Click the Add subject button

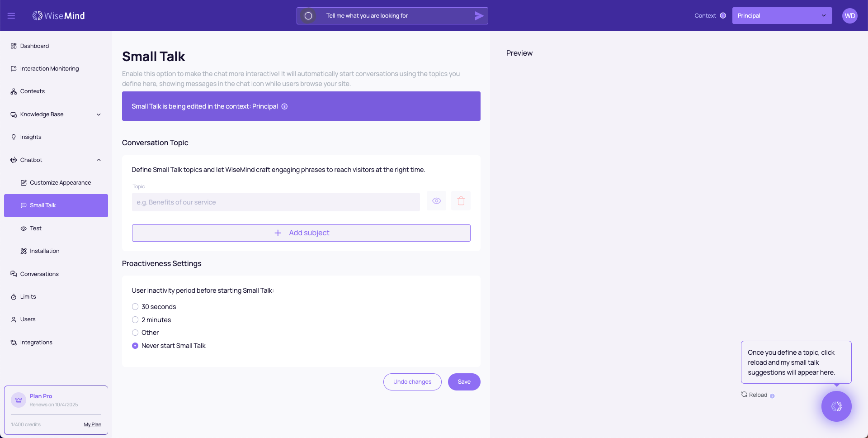(301, 233)
